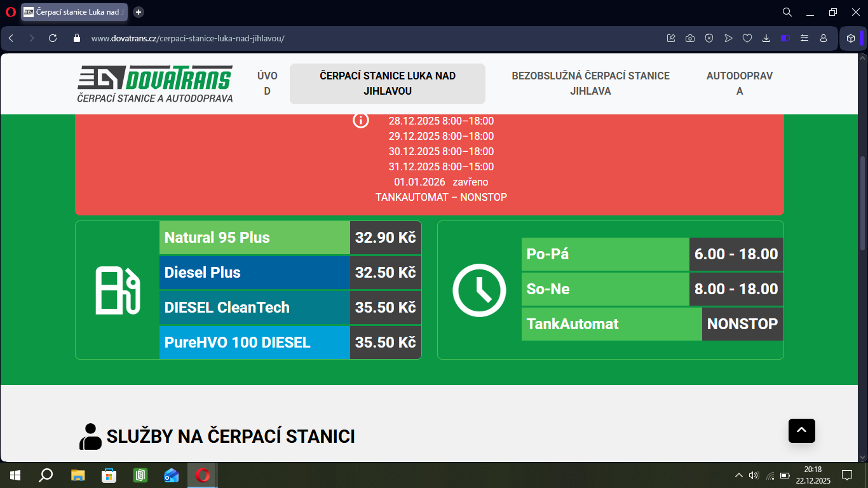Image resolution: width=868 pixels, height=488 pixels.
Task: Click the 32.90 Kč price
Action: pyautogui.click(x=386, y=238)
